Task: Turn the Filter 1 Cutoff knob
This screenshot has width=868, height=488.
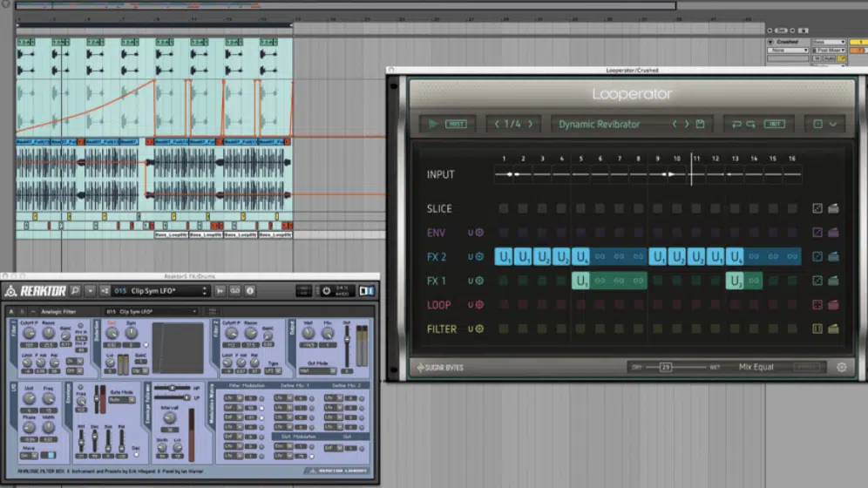Action: [29, 333]
